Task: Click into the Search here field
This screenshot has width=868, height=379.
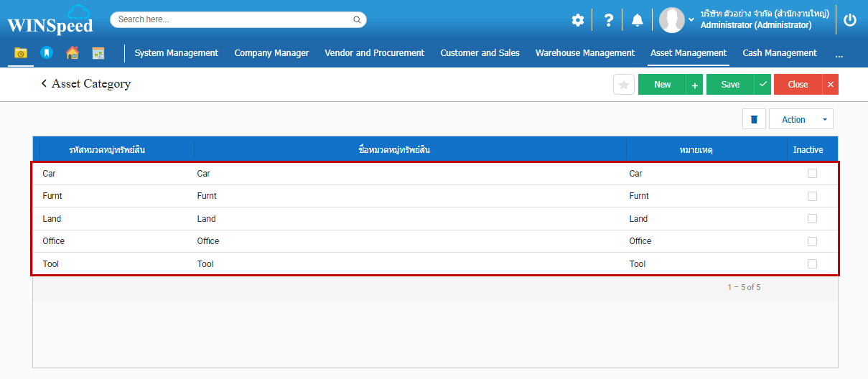Action: click(x=233, y=19)
